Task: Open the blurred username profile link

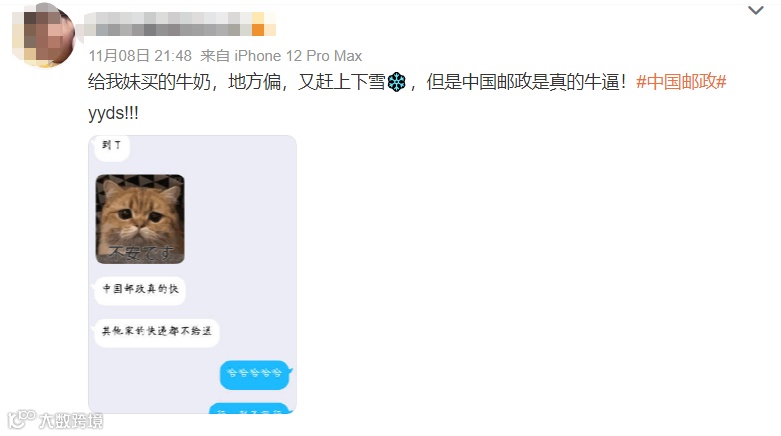Action: click(x=168, y=24)
